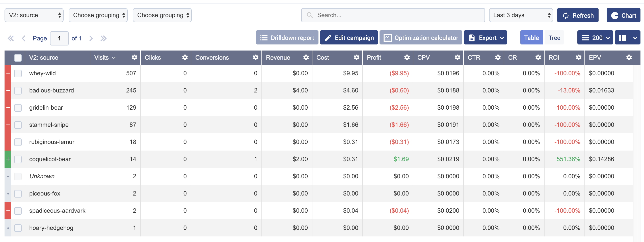The height and width of the screenshot is (242, 644).
Task: Open the Revenue column gear settings
Action: [306, 58]
